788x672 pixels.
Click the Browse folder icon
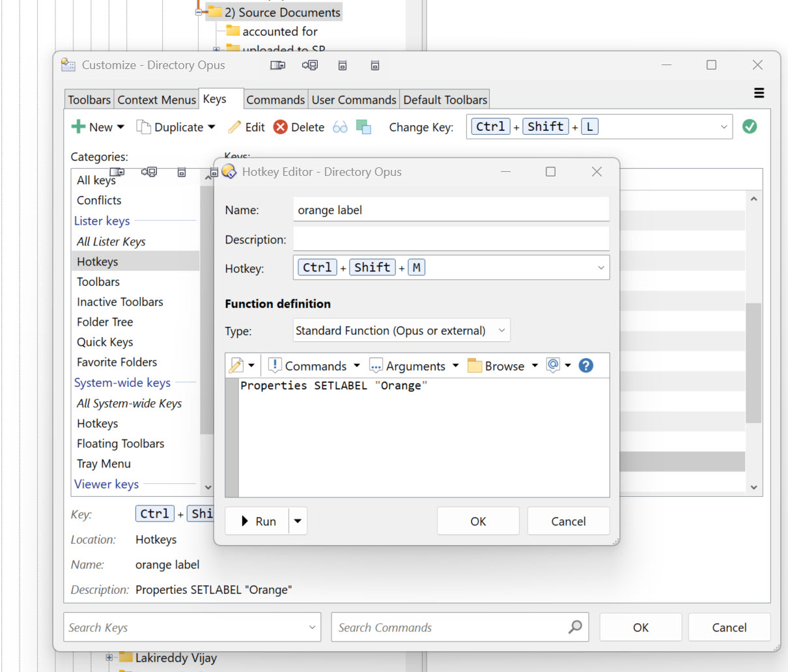[475, 365]
